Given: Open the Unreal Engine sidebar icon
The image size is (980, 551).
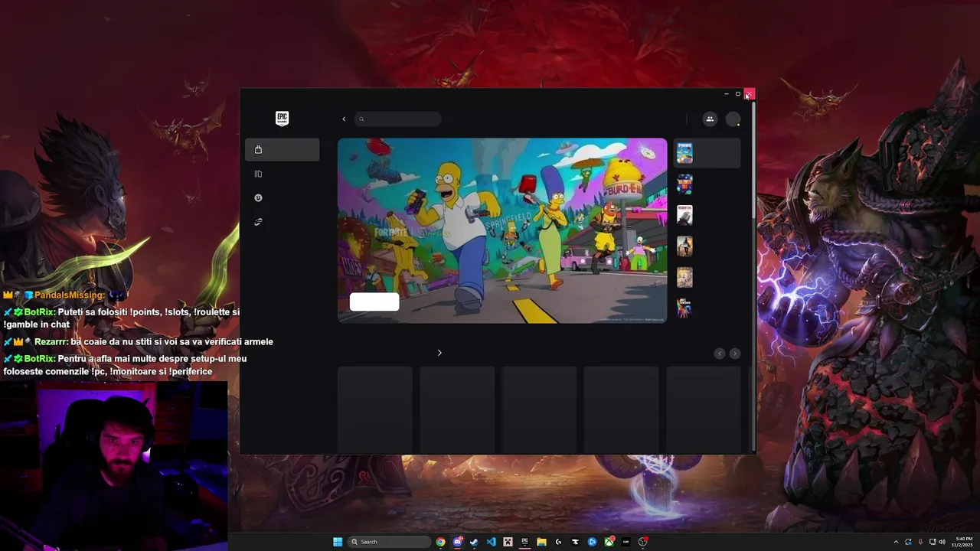Looking at the screenshot, I should point(258,197).
